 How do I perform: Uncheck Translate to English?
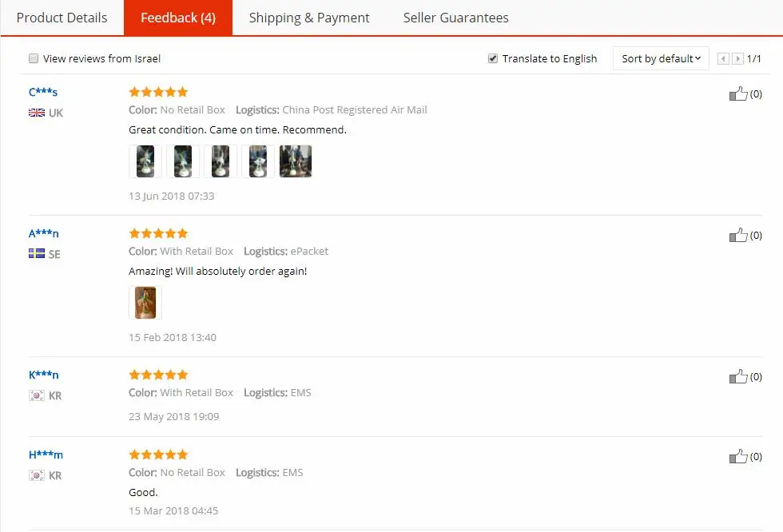pyautogui.click(x=493, y=58)
